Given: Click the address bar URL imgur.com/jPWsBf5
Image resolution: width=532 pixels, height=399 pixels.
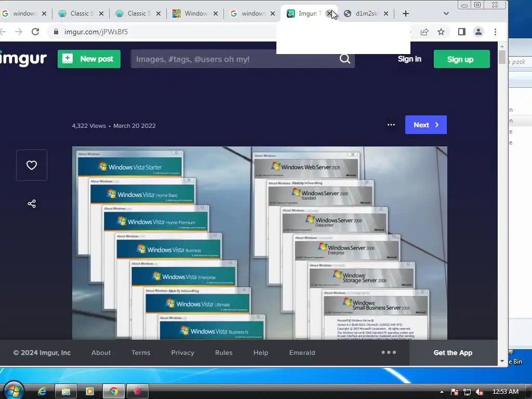Looking at the screenshot, I should [96, 32].
